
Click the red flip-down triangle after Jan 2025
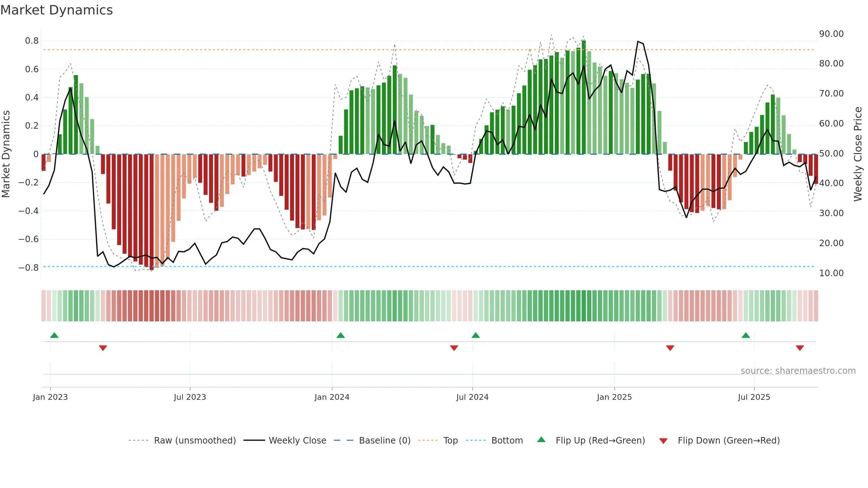pos(670,348)
